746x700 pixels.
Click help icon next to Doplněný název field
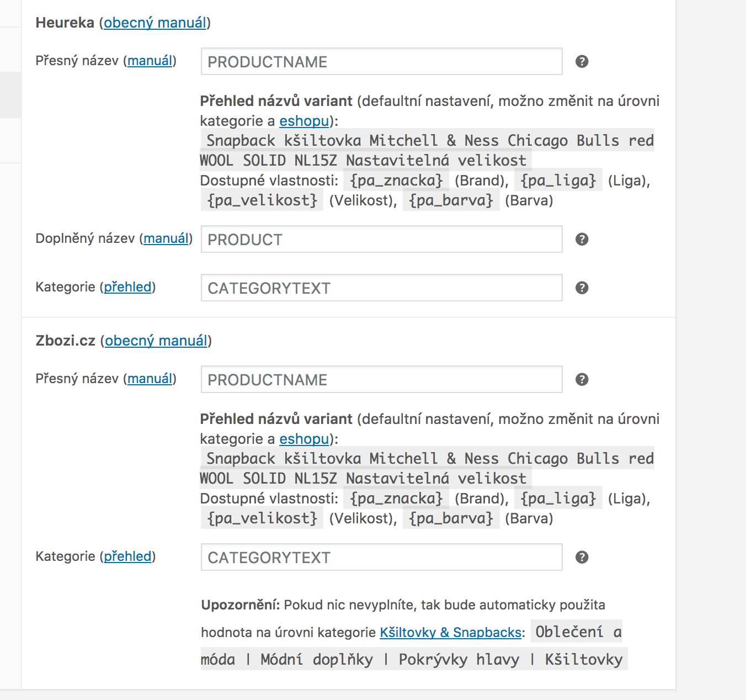(x=582, y=239)
